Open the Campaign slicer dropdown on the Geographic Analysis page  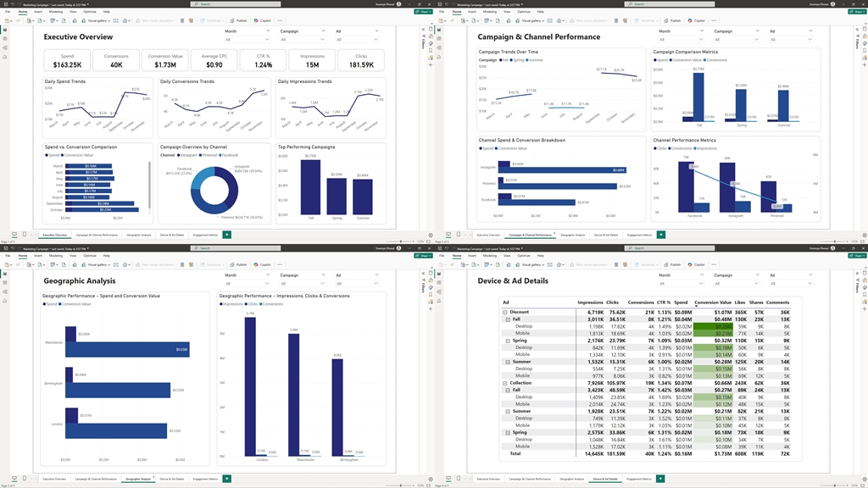tap(320, 283)
